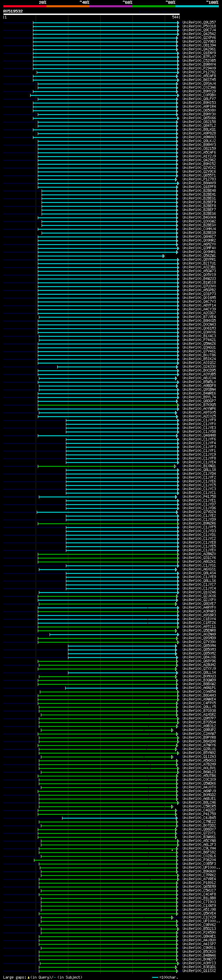Click the cyan ~100% legend segment
The image size is (222, 980).
197,6
